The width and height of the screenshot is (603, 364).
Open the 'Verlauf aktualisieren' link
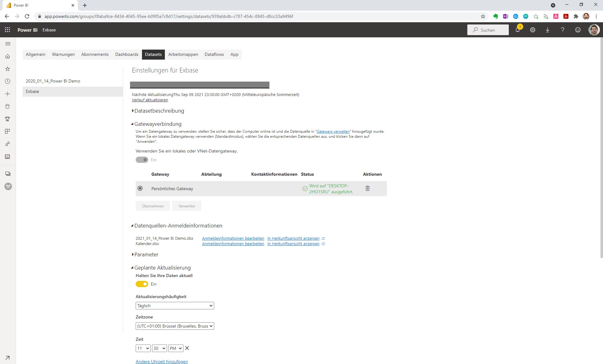pyautogui.click(x=150, y=100)
